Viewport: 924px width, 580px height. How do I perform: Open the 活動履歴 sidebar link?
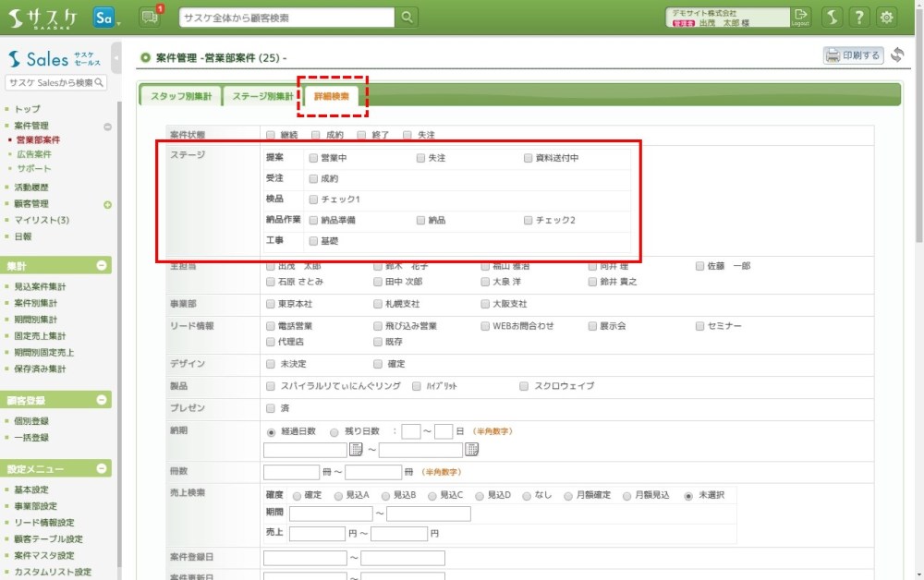(32, 187)
